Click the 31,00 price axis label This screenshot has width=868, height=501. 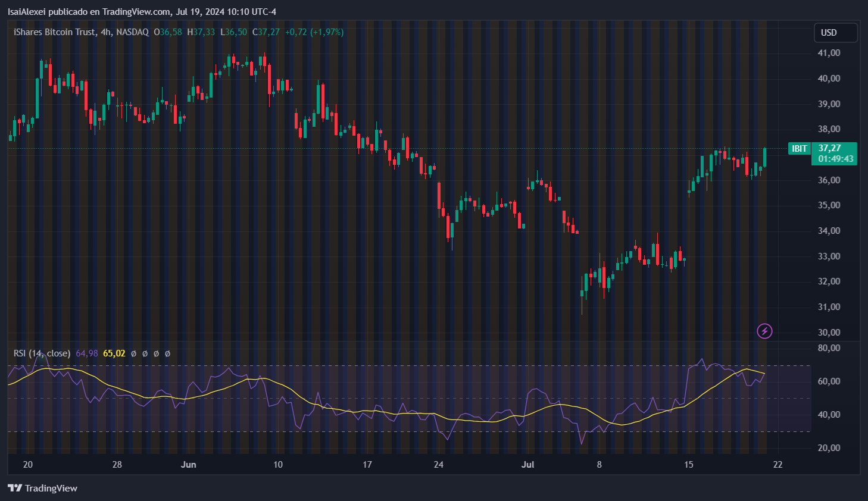829,307
